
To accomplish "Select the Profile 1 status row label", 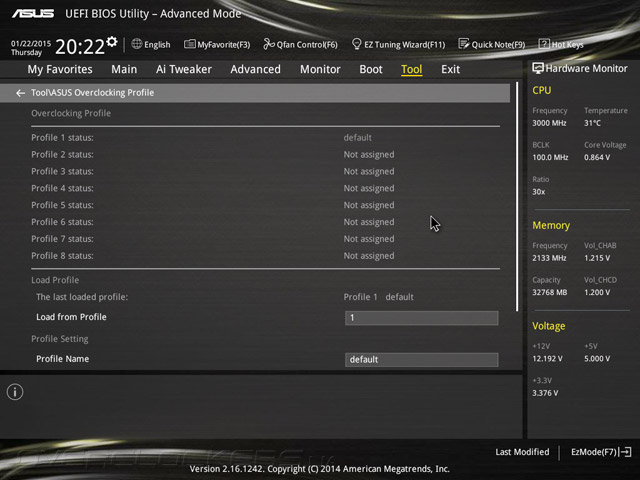I will click(62, 138).
